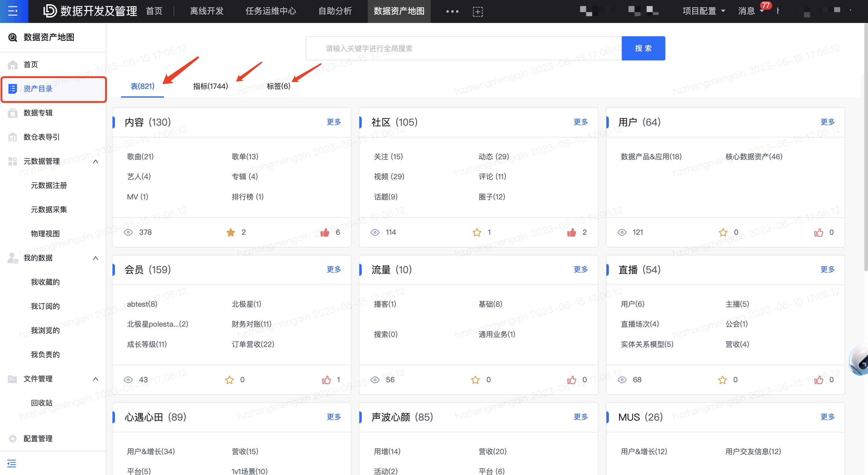Click the 数据资产地图 search icon in sidebar
The width and height of the screenshot is (868, 475).
(x=13, y=37)
